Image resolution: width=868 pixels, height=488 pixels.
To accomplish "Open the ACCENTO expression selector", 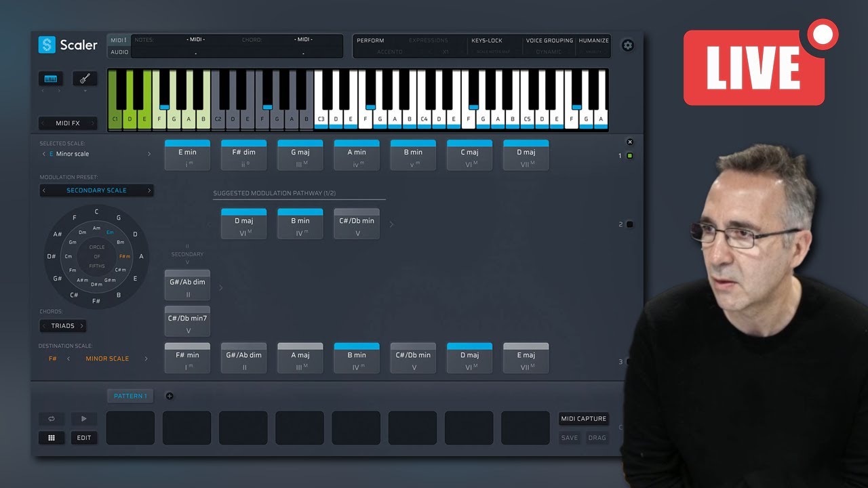I will tap(390, 52).
